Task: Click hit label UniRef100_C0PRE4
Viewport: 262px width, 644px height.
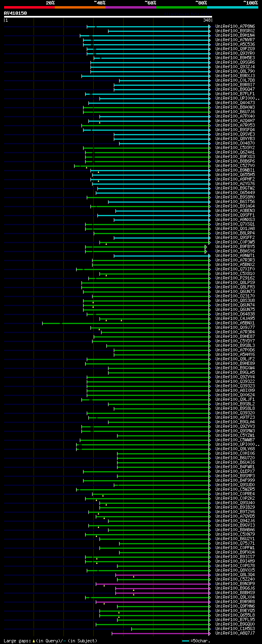Action: click(235, 494)
